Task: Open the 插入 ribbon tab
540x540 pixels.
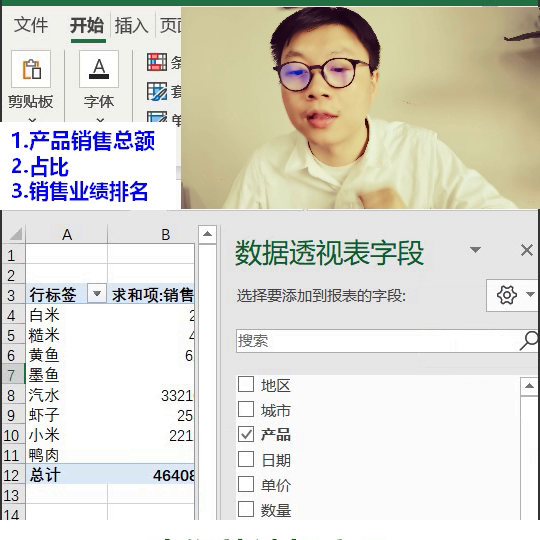Action: (132, 26)
